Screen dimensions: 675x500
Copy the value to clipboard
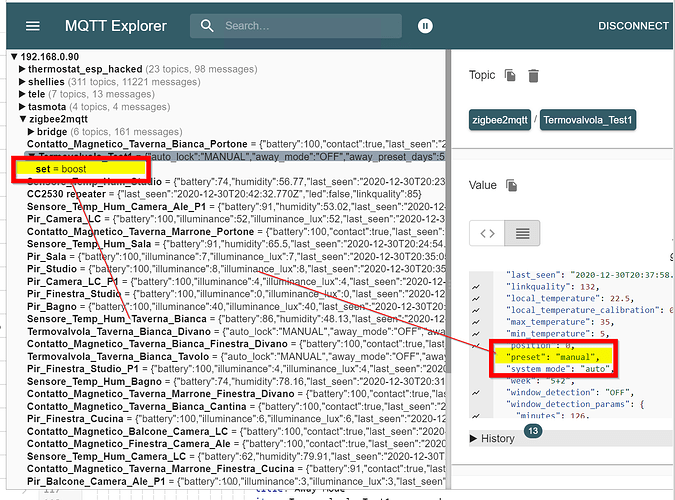pyautogui.click(x=512, y=185)
